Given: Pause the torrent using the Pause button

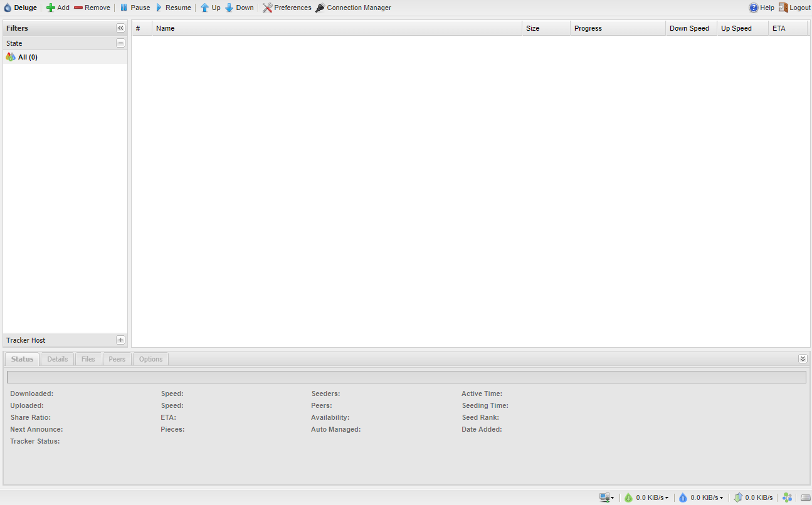Looking at the screenshot, I should click(135, 8).
